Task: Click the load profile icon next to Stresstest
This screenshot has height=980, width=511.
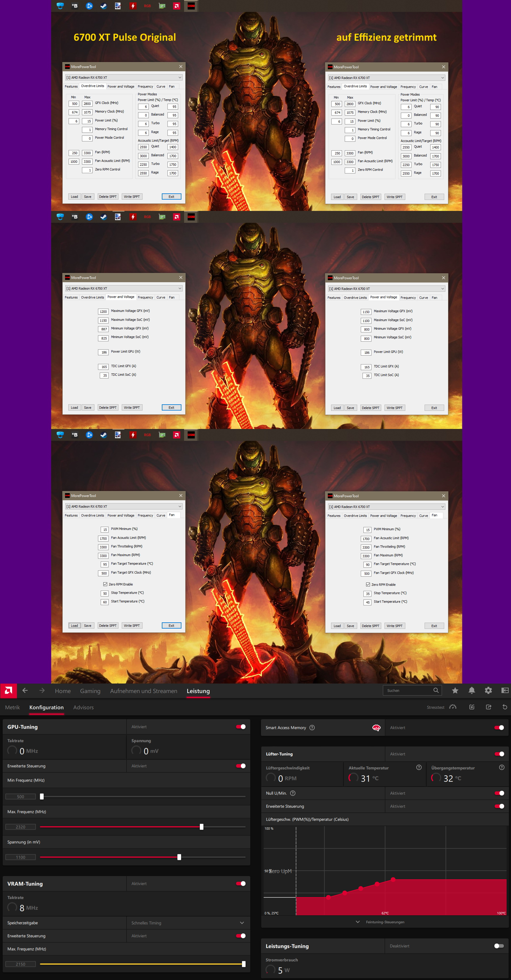Action: pos(472,707)
